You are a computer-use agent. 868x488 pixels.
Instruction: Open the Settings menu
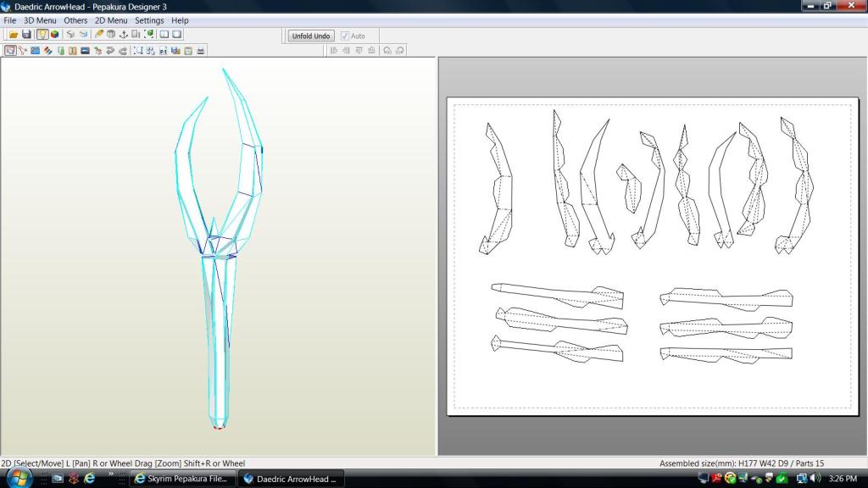point(149,20)
